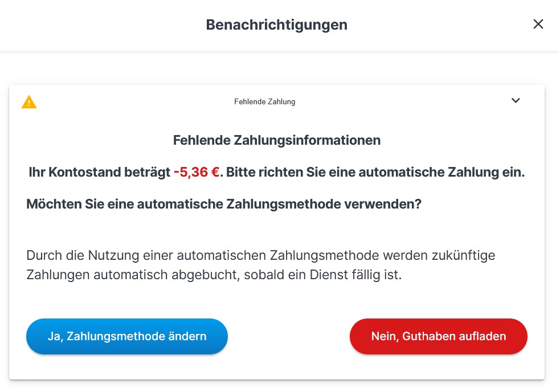Click the Durch die Nutzung description paragraph

260,264
